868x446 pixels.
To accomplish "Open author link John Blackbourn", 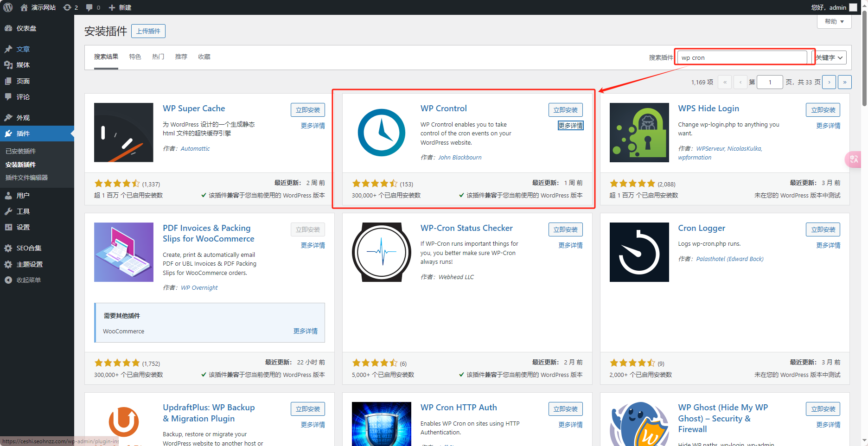I will (x=460, y=158).
